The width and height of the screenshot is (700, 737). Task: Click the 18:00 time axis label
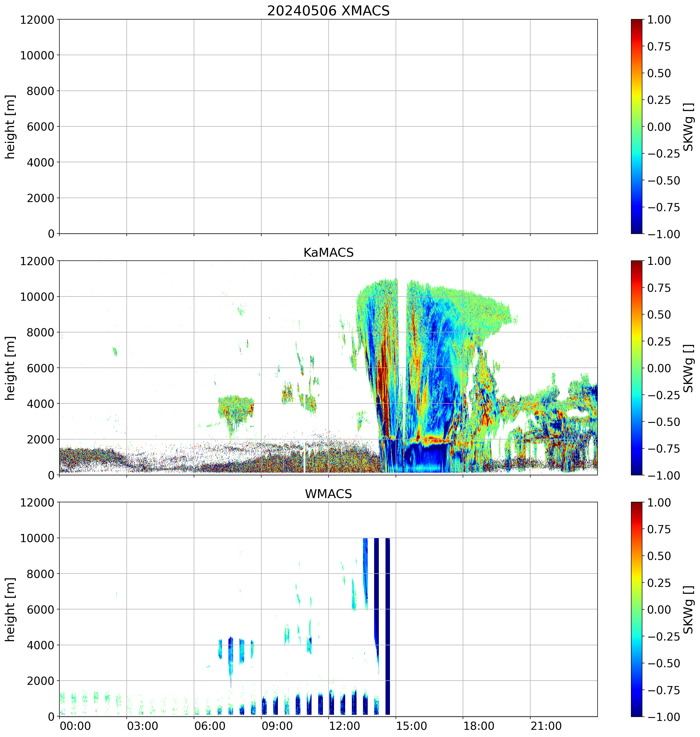479,726
